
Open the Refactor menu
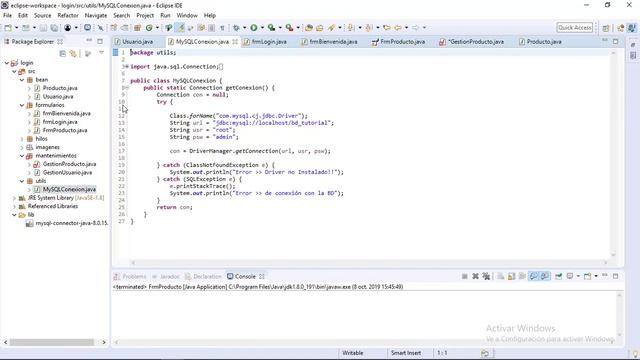[68, 16]
